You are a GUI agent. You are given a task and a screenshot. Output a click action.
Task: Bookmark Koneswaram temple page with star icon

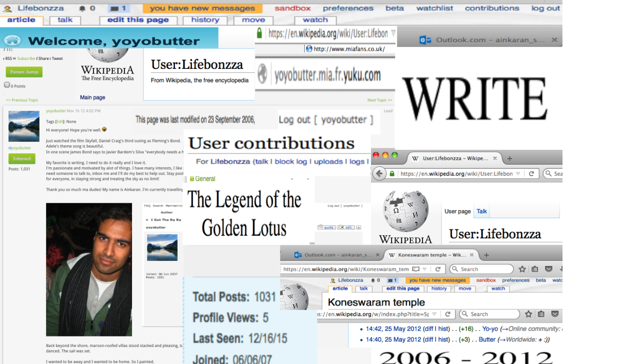(x=522, y=269)
